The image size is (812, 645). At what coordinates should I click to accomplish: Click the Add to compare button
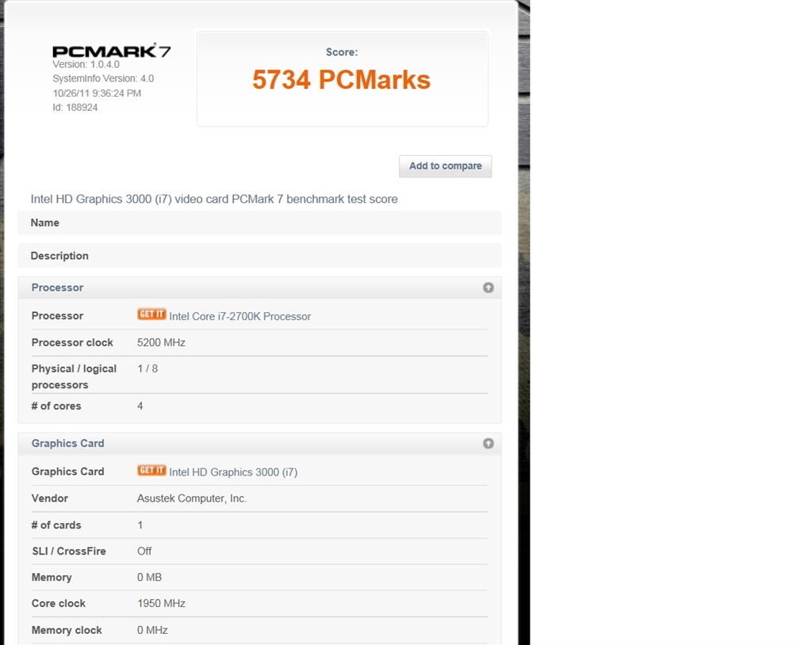coord(446,166)
